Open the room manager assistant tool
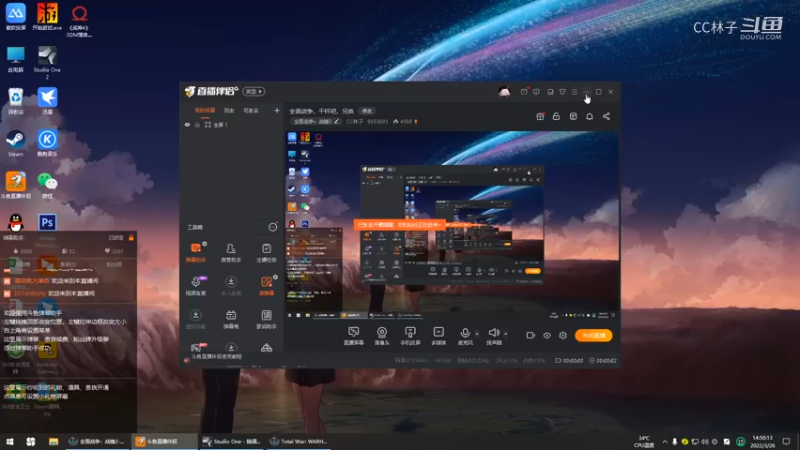The image size is (800, 450). click(x=231, y=252)
